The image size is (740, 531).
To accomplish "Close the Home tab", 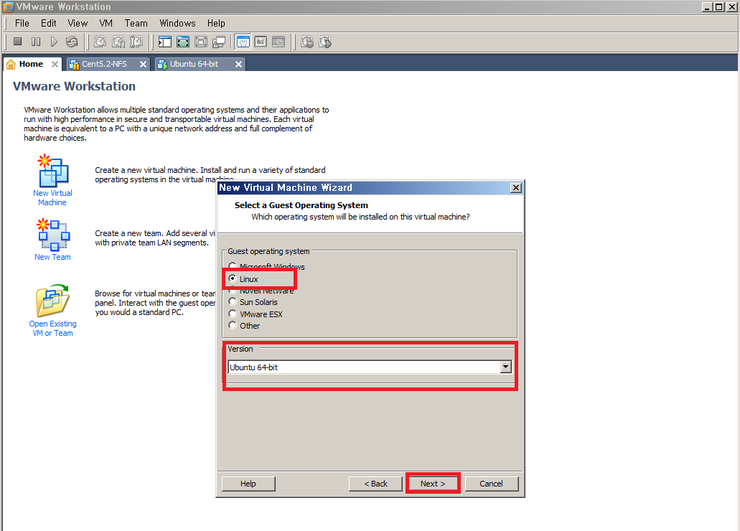I will (x=55, y=64).
